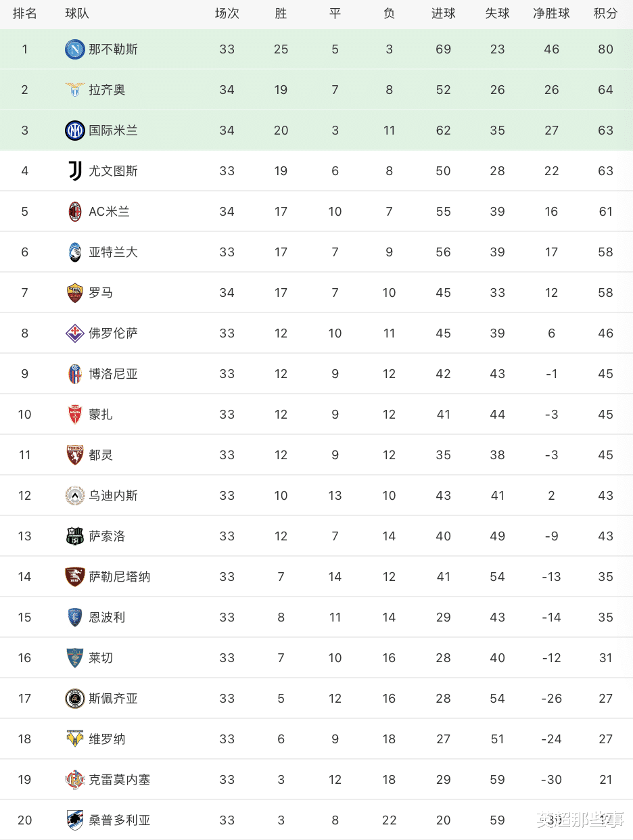The height and width of the screenshot is (840, 633).
Task: Click the 维罗纳 row points value 27
Action: pyautogui.click(x=605, y=739)
